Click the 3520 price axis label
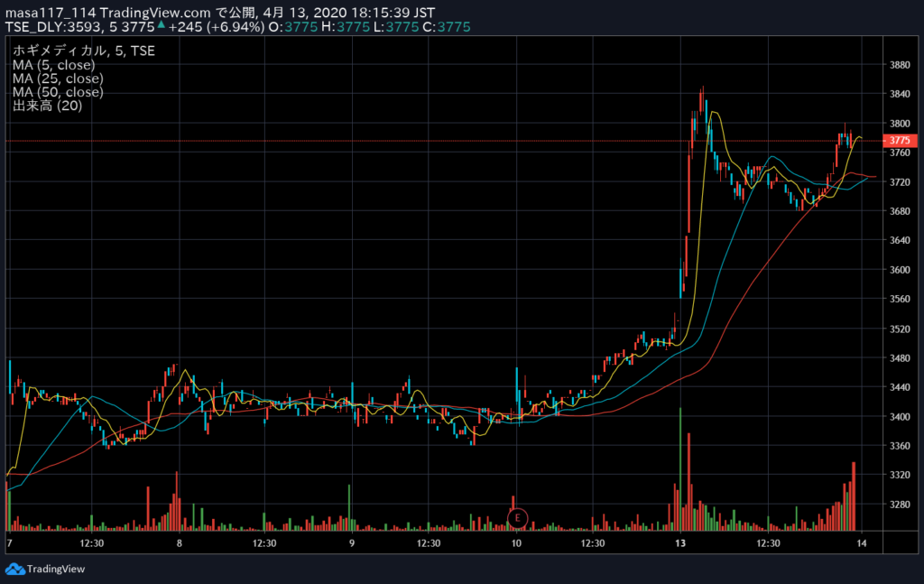Viewport: 924px width, 584px height. 900,329
